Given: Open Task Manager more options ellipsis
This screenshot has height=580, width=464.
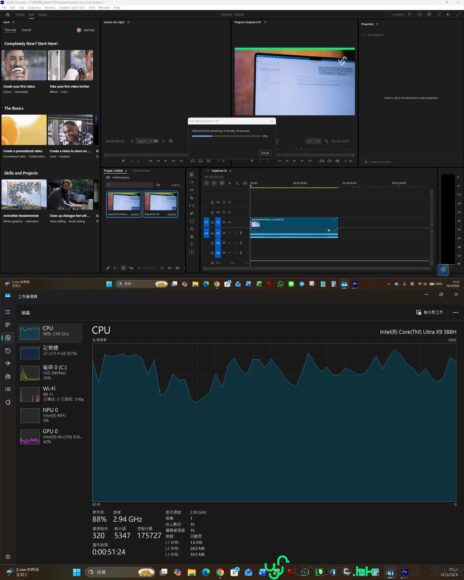Looking at the screenshot, I should [455, 313].
